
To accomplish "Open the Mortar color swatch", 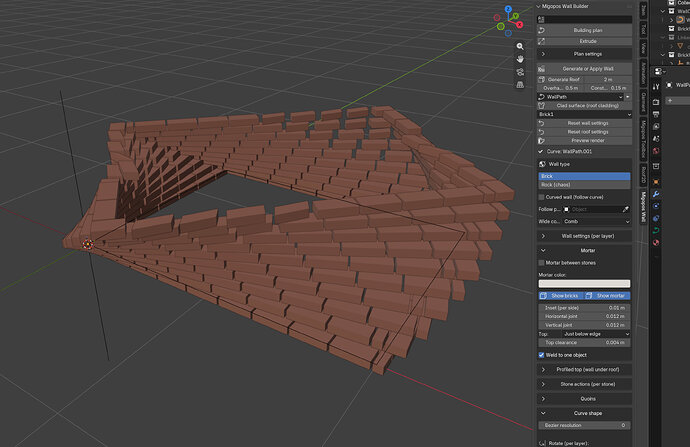I will [584, 284].
